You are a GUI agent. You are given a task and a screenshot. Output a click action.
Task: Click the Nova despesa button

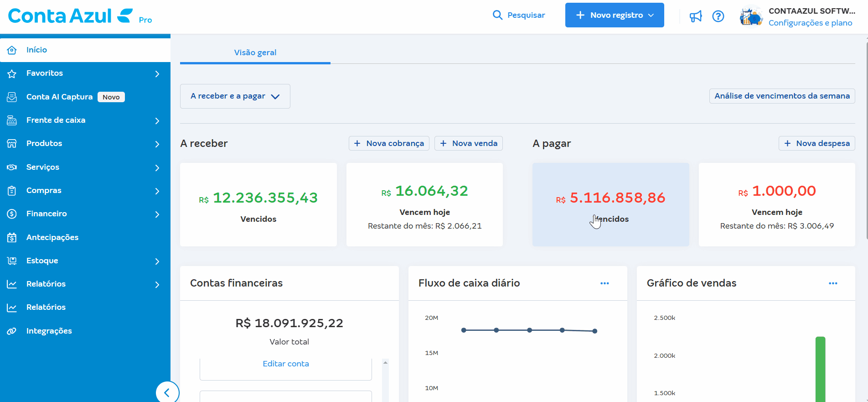click(816, 143)
